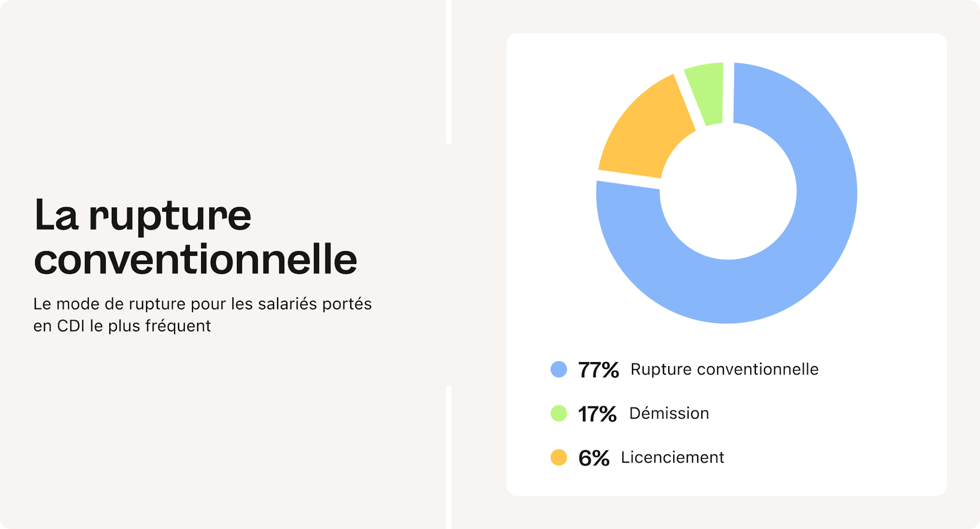980x529 pixels.
Task: Select the orange legend dot
Action: point(558,457)
